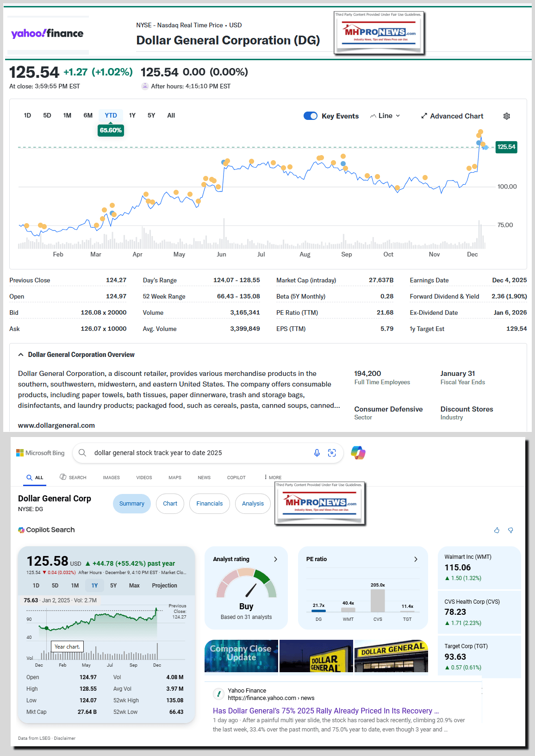Click the Advanced Chart expand icon
The image size is (535, 756).
click(424, 116)
